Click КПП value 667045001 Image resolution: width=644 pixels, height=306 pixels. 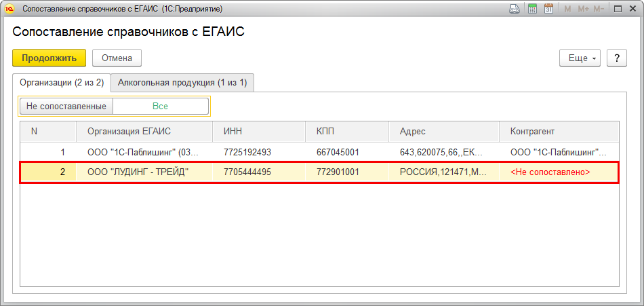[347, 152]
